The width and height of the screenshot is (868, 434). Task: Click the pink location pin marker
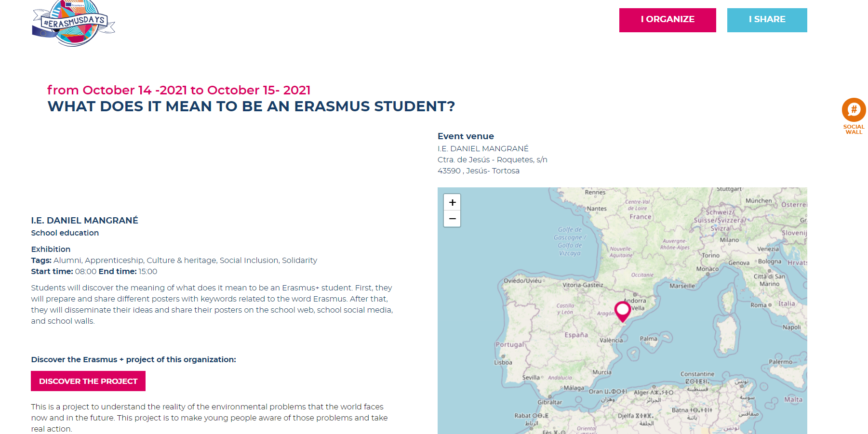pyautogui.click(x=623, y=310)
